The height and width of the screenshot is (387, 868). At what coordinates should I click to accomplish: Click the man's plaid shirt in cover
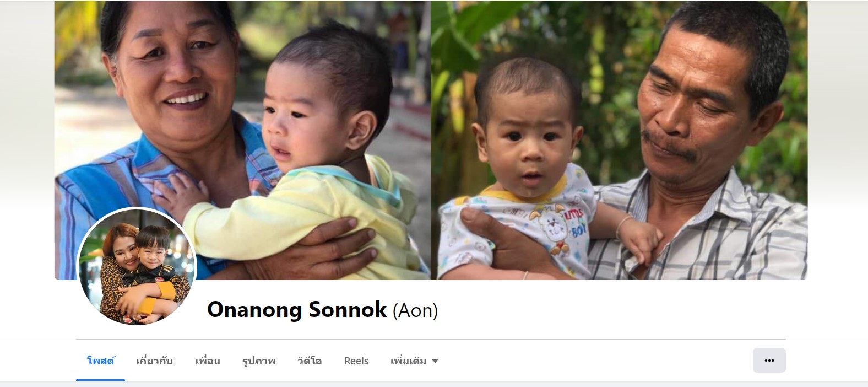[x=716, y=232]
